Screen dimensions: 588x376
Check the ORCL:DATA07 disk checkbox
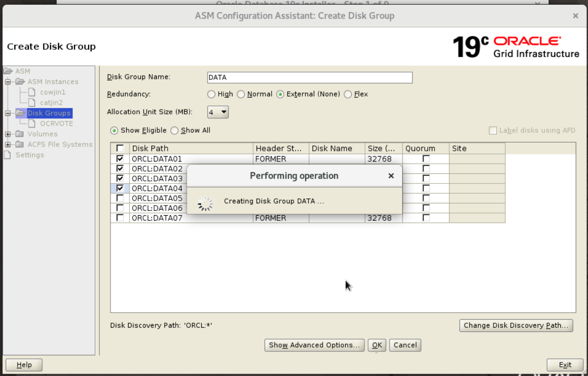pyautogui.click(x=120, y=218)
